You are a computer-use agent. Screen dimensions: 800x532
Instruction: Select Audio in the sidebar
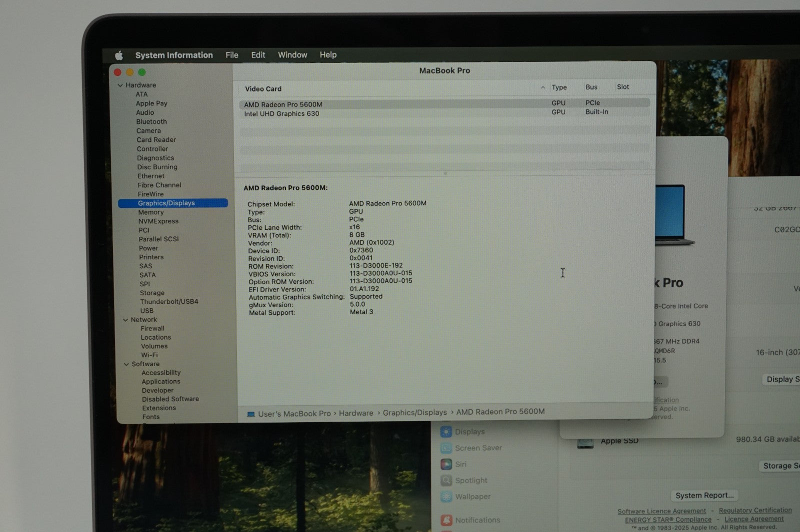point(145,112)
